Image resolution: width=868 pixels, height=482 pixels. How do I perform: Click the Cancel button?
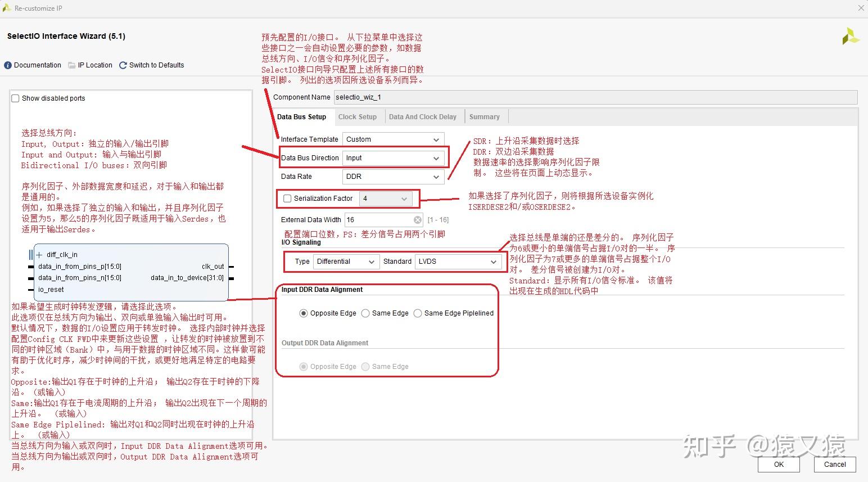834,465
